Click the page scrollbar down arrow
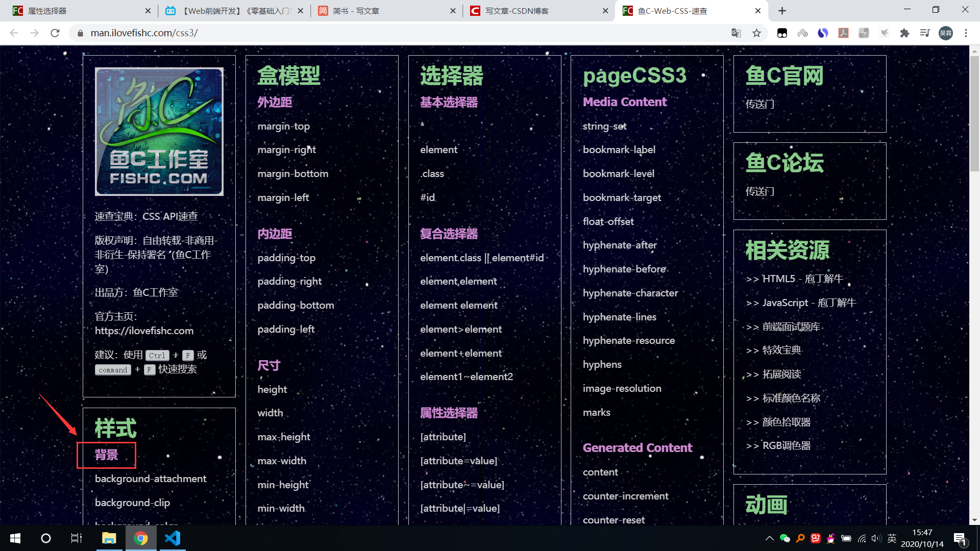The image size is (980, 551). (974, 520)
